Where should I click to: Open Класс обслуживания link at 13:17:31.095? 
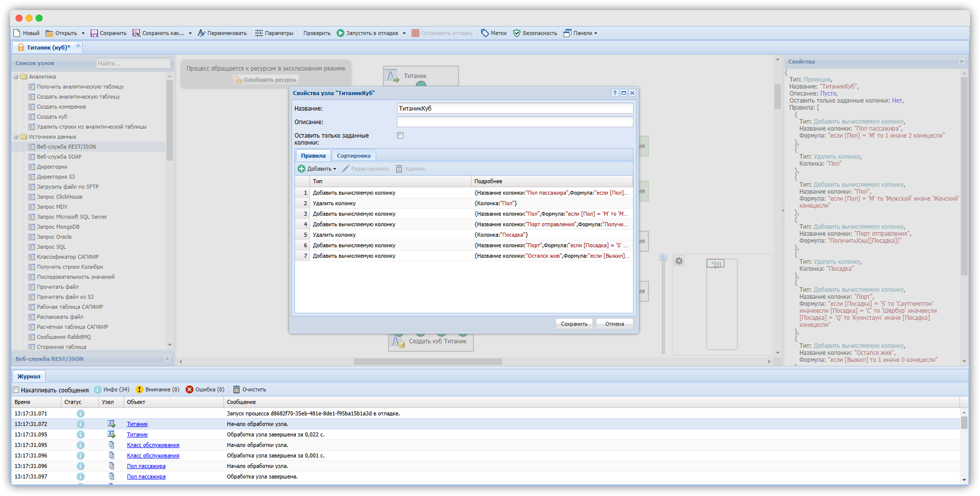(153, 445)
